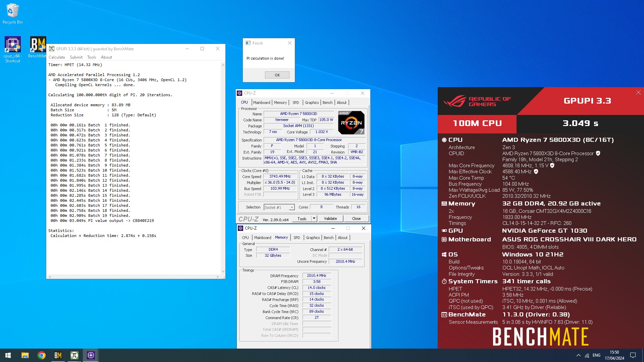644x362 pixels.
Task: Click the Windows Start button
Action: (8, 355)
